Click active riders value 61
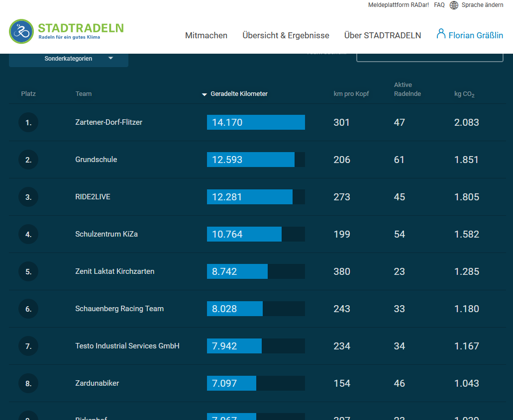The width and height of the screenshot is (513, 420). pyautogui.click(x=399, y=160)
